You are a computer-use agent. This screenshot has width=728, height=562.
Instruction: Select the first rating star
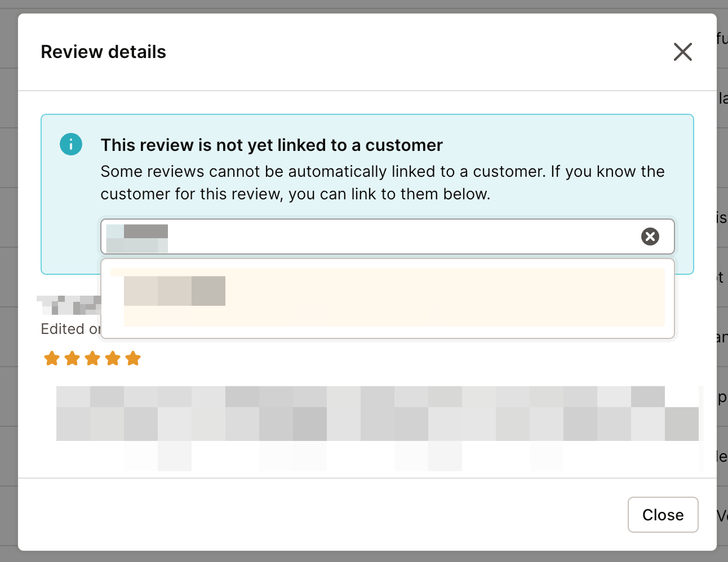tap(52, 358)
